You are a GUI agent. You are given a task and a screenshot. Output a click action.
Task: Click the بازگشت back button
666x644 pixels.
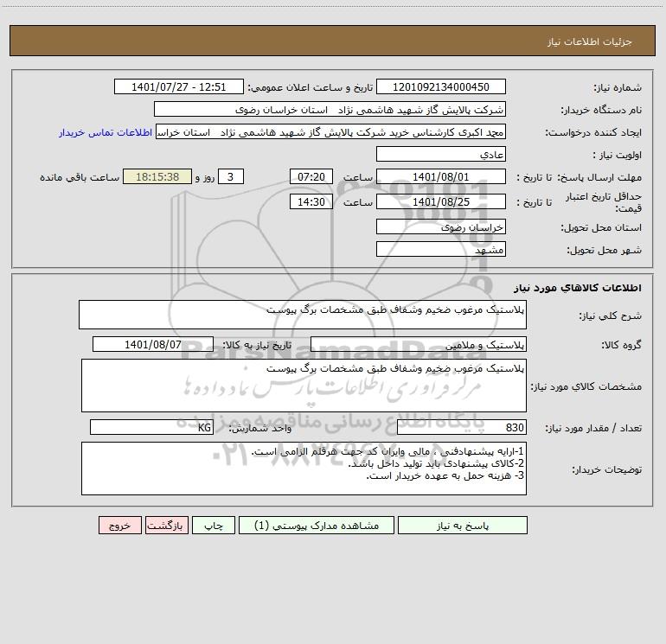(166, 526)
